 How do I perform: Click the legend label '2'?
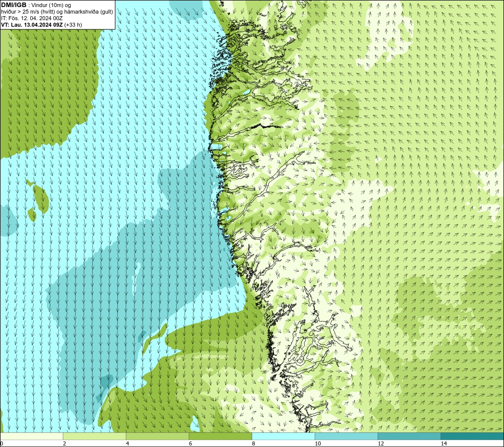pyautogui.click(x=65, y=443)
